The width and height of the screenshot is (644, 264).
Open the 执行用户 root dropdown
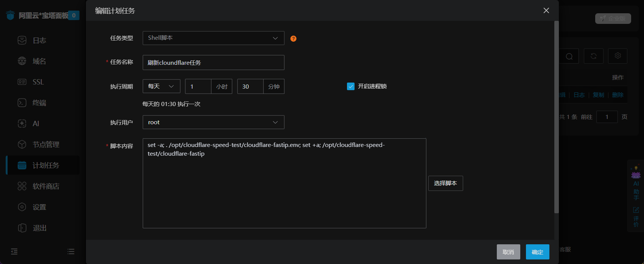tap(213, 122)
